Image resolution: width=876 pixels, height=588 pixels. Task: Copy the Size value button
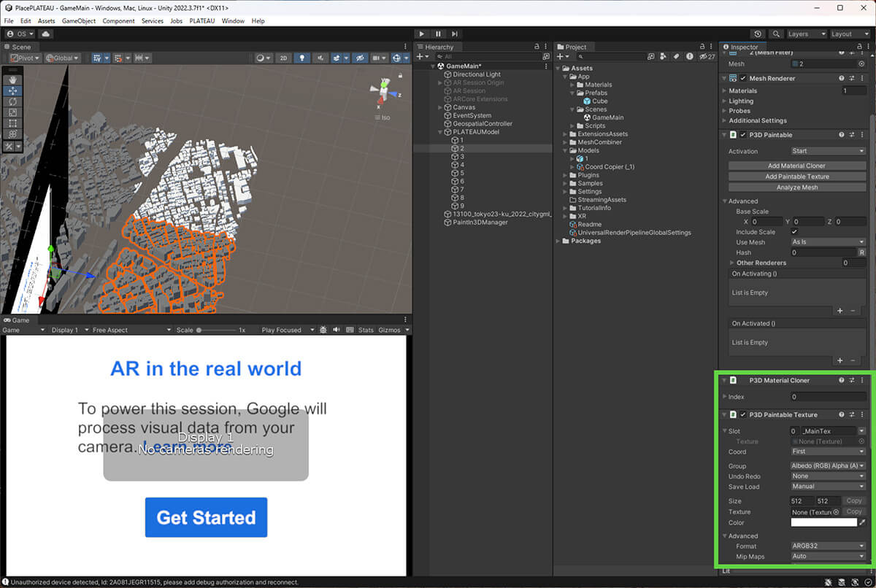click(854, 501)
